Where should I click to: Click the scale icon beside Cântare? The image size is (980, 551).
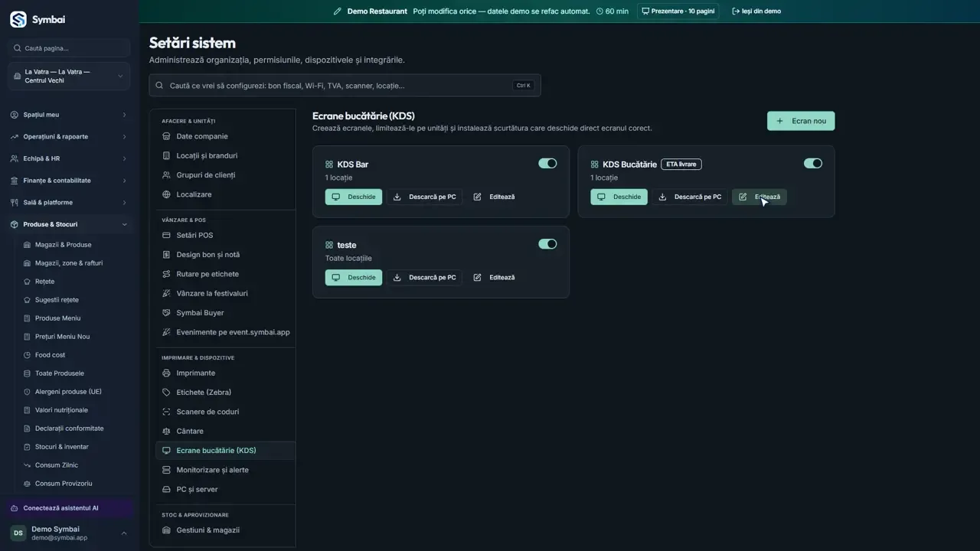tap(166, 432)
